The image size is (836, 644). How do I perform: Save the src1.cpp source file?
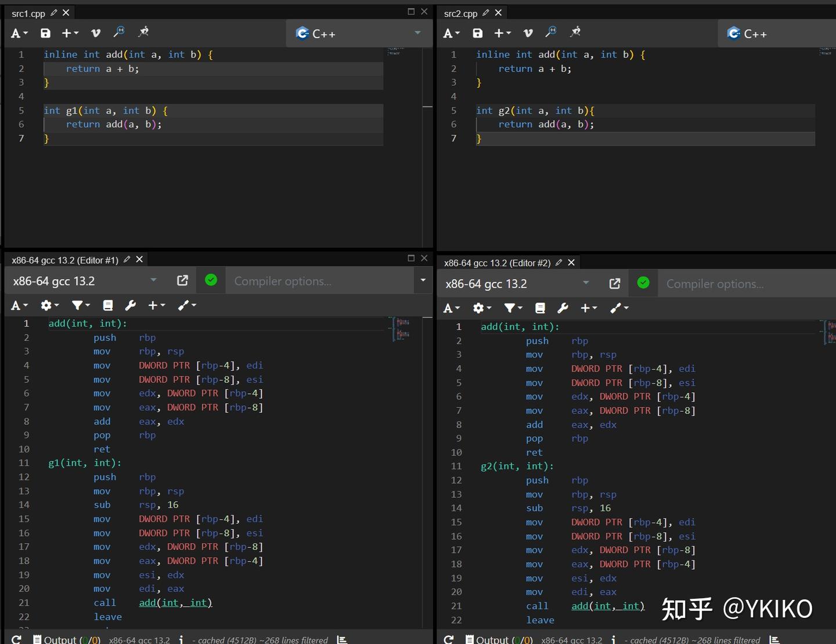(45, 33)
